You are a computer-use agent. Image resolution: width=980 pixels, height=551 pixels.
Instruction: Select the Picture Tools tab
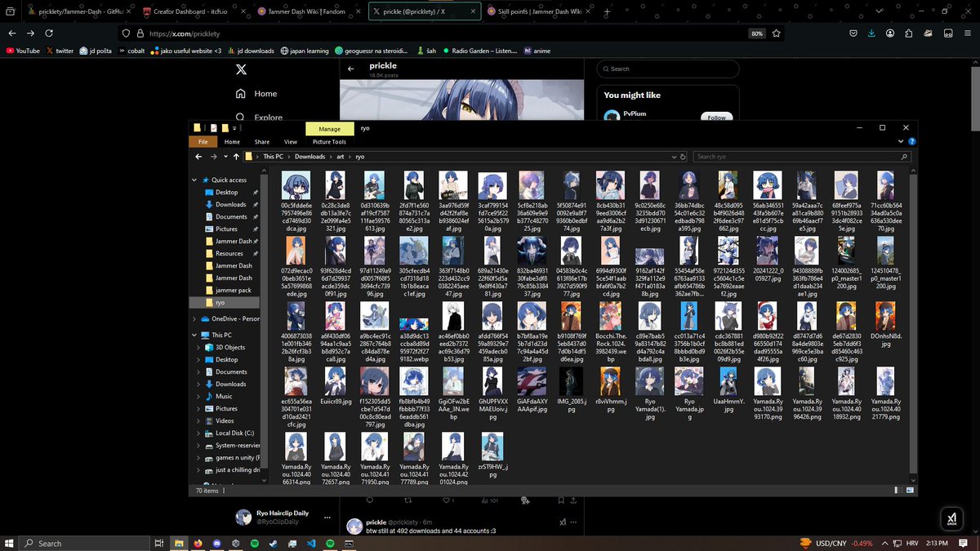click(329, 142)
